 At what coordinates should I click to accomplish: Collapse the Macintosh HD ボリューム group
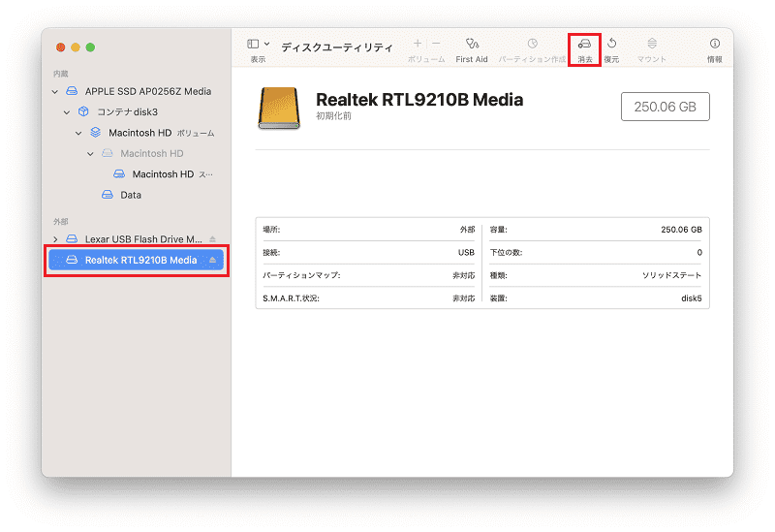[78, 133]
